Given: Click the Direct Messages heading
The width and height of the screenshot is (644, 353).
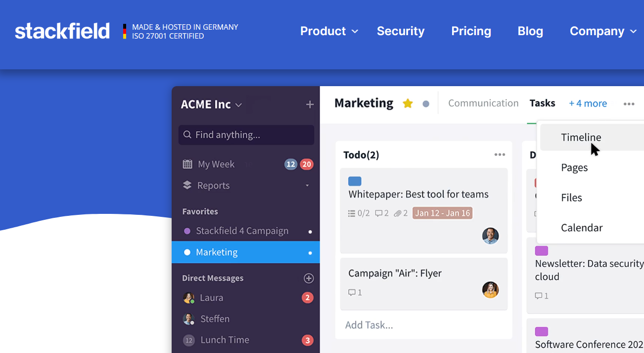Looking at the screenshot, I should click(213, 278).
